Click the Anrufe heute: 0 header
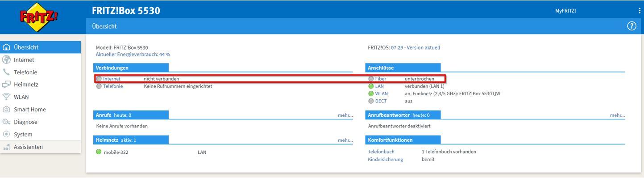Screen dimensions: 644x178 coord(131,115)
